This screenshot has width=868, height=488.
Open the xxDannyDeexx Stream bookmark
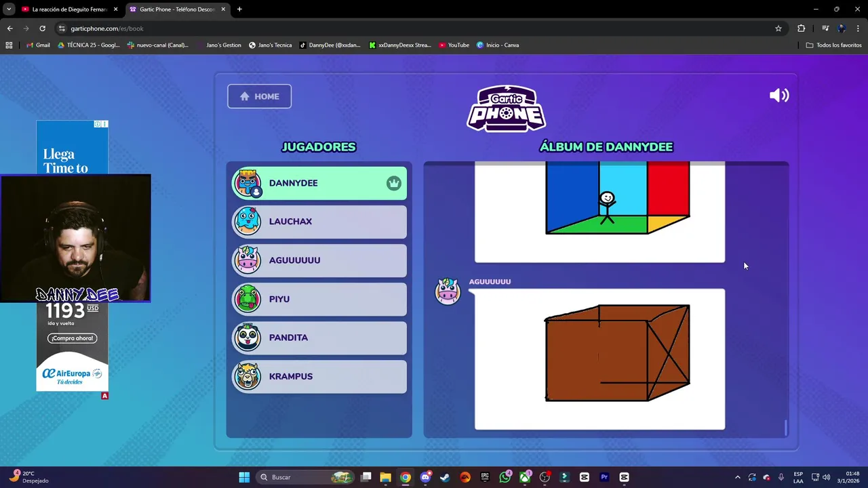[x=400, y=45]
